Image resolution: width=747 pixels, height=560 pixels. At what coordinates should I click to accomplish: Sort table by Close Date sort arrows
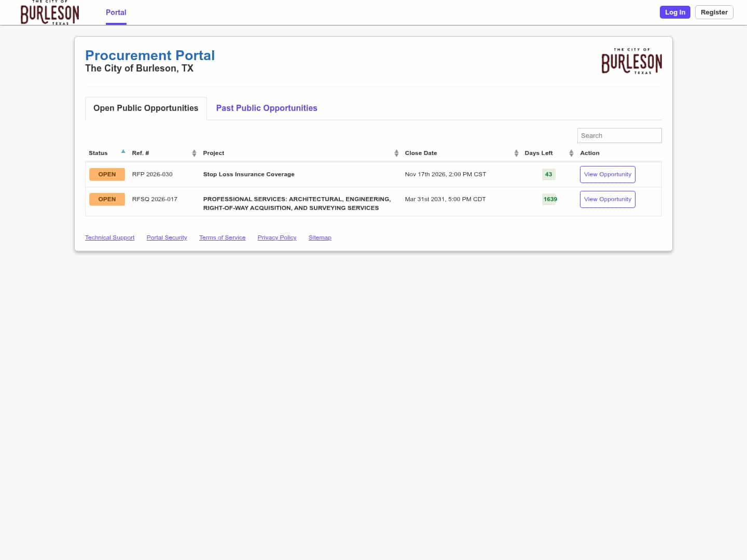pos(516,153)
